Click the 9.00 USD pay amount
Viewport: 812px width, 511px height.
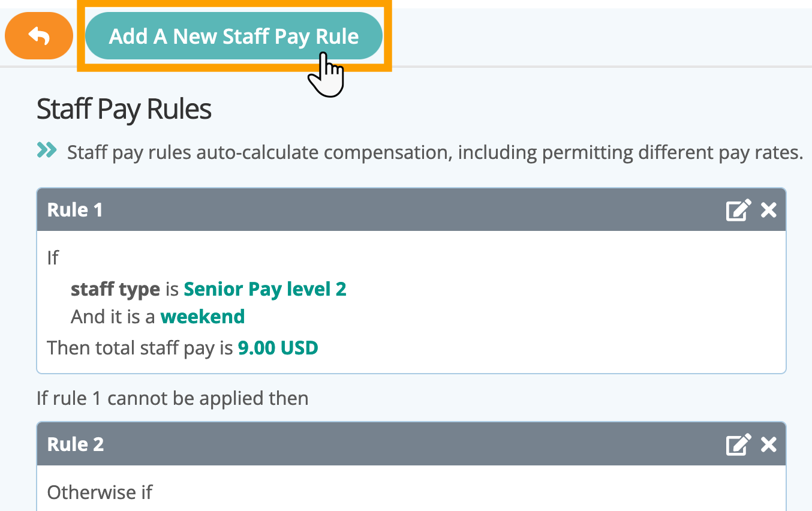(278, 347)
